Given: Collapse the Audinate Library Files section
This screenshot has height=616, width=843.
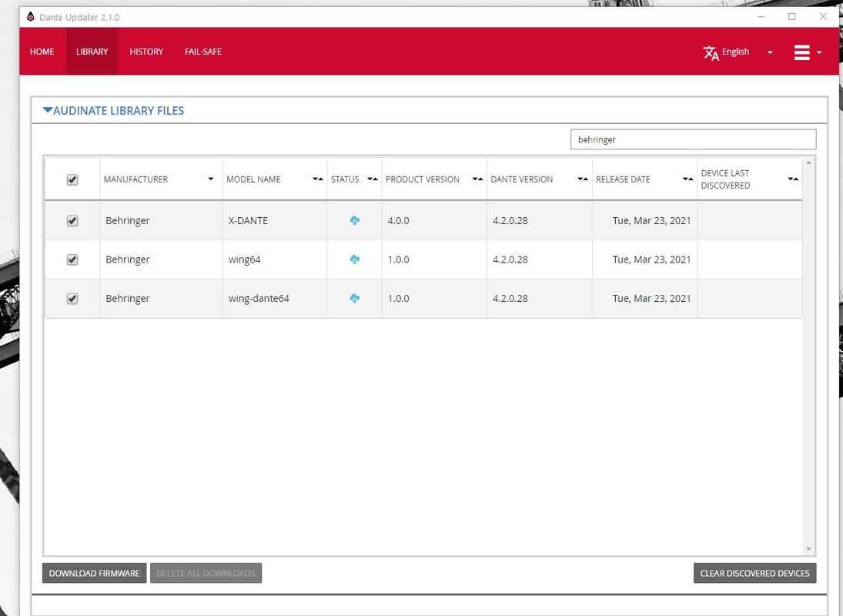Looking at the screenshot, I should point(47,110).
